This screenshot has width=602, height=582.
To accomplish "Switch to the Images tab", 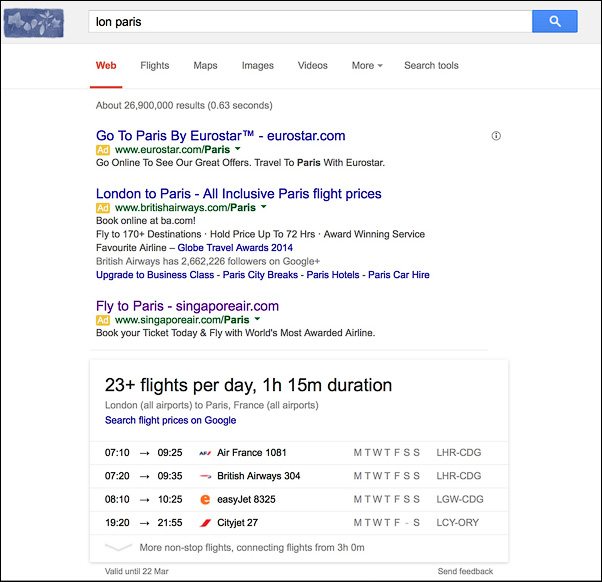I will 258,66.
